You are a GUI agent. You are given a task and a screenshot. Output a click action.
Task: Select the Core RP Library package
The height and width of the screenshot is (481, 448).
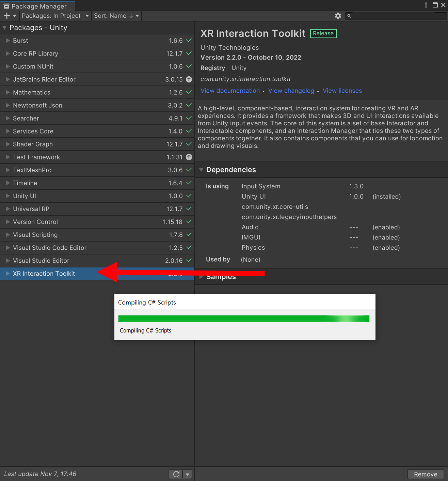pos(97,53)
